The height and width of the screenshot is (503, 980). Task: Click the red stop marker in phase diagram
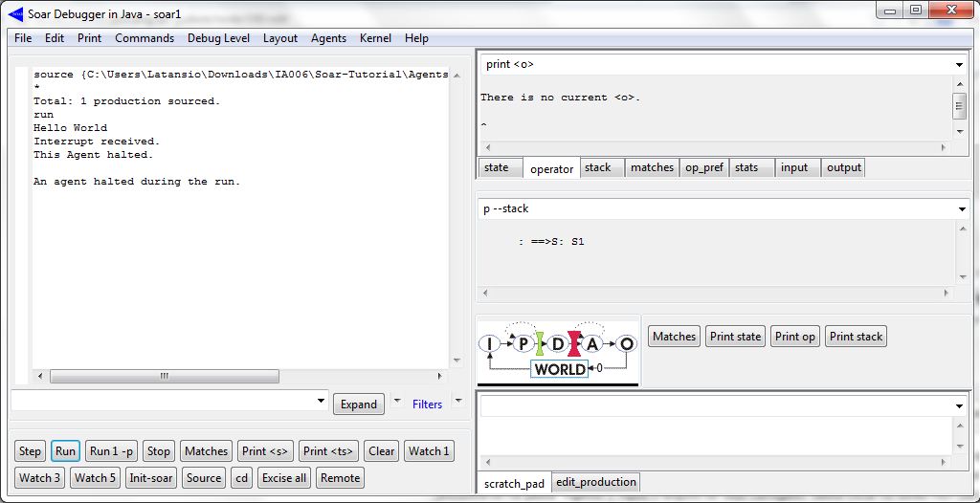click(574, 343)
